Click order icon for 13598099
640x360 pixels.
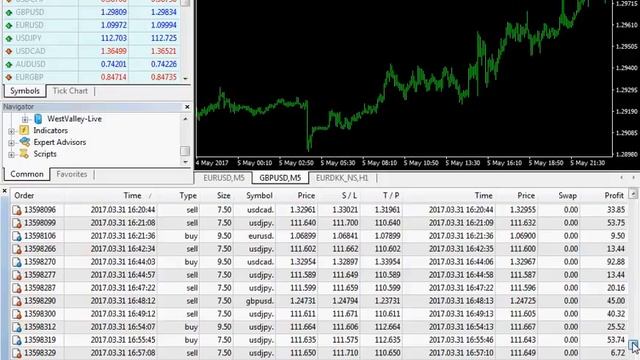(17, 223)
